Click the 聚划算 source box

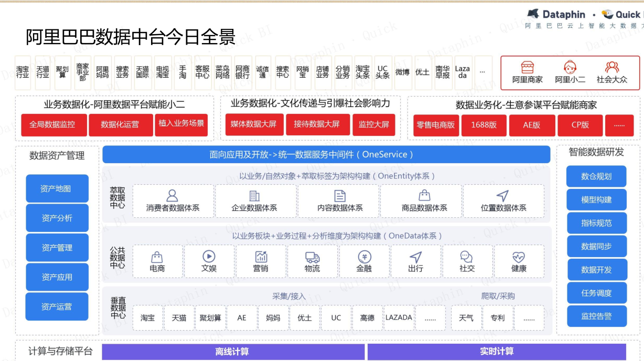pyautogui.click(x=210, y=318)
